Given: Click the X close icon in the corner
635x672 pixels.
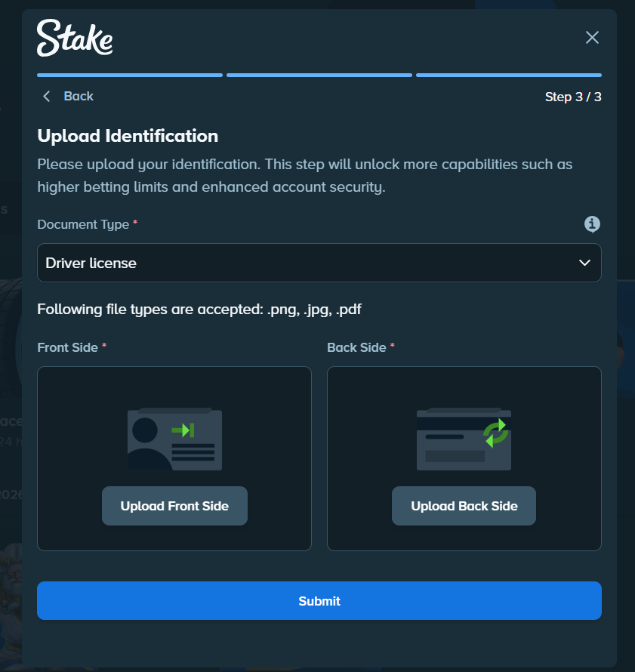Looking at the screenshot, I should tap(592, 37).
